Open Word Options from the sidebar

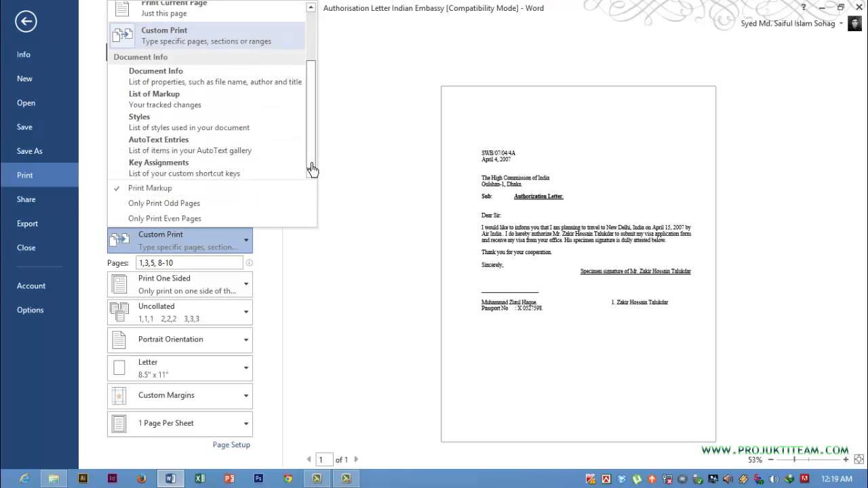(x=30, y=310)
